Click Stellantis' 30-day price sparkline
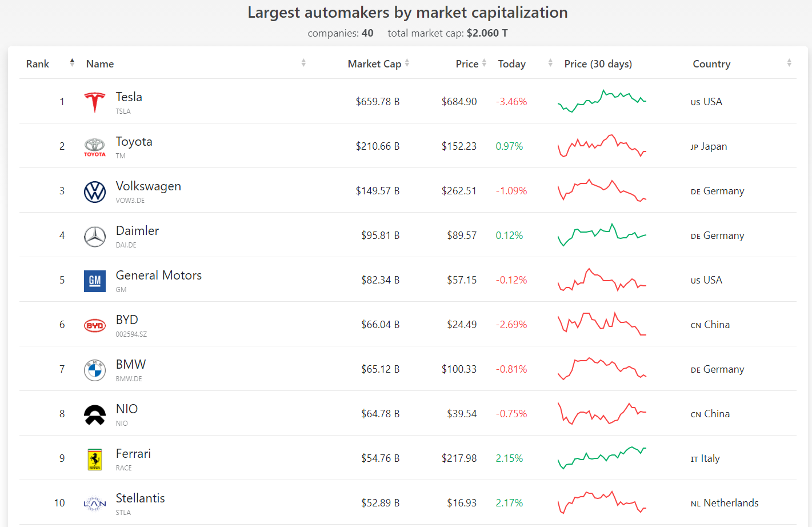This screenshot has width=812, height=527. tap(602, 502)
